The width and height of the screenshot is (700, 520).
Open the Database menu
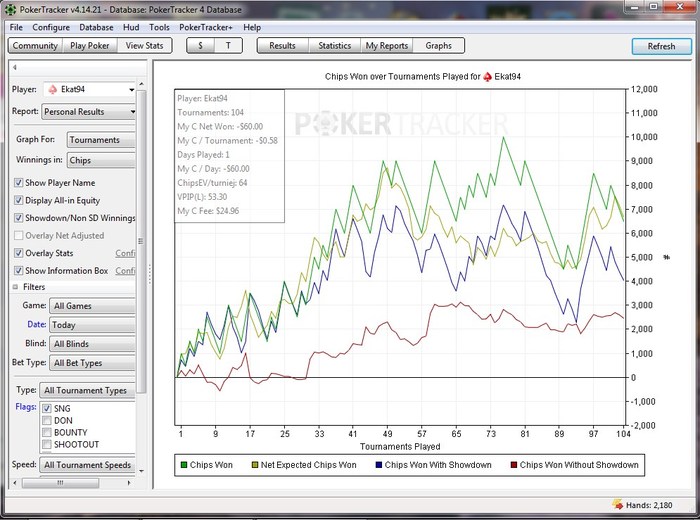point(96,27)
